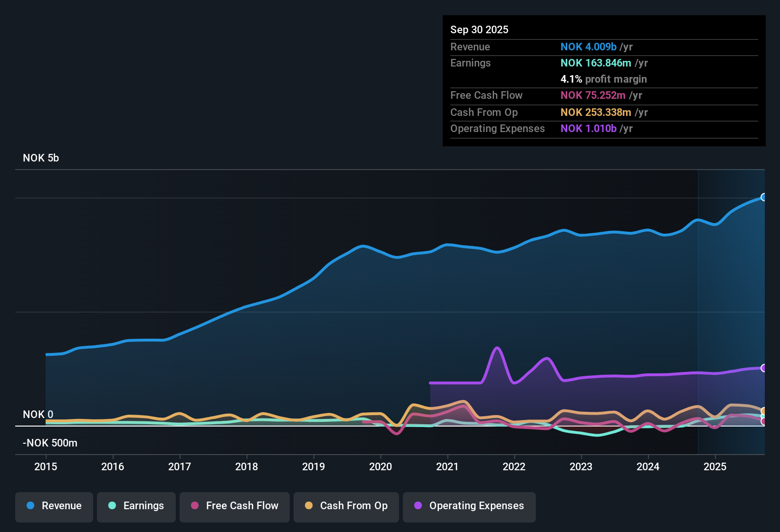Select the Operating Expenses legend dot icon
Image resolution: width=780 pixels, height=532 pixels.
417,506
